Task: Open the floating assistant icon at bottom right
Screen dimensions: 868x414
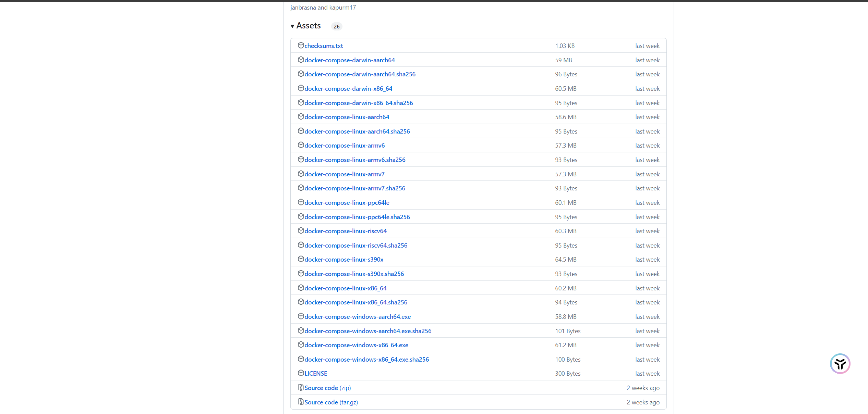Action: (840, 364)
